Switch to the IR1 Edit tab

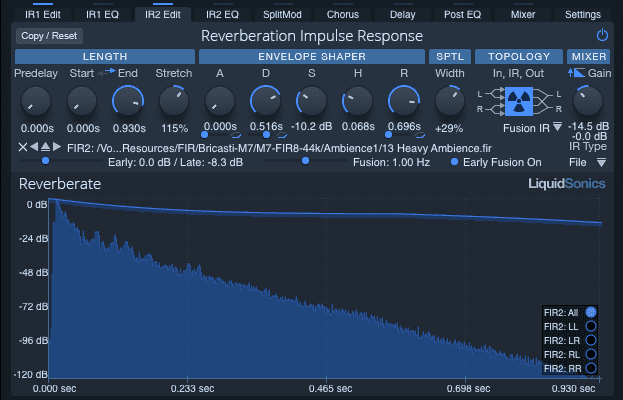[x=43, y=15]
